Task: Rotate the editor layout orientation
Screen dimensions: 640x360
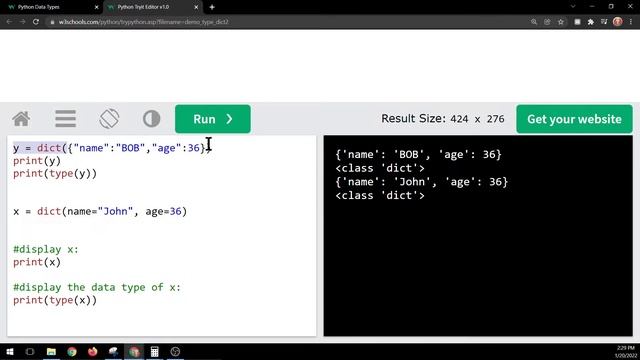Action: (x=109, y=119)
